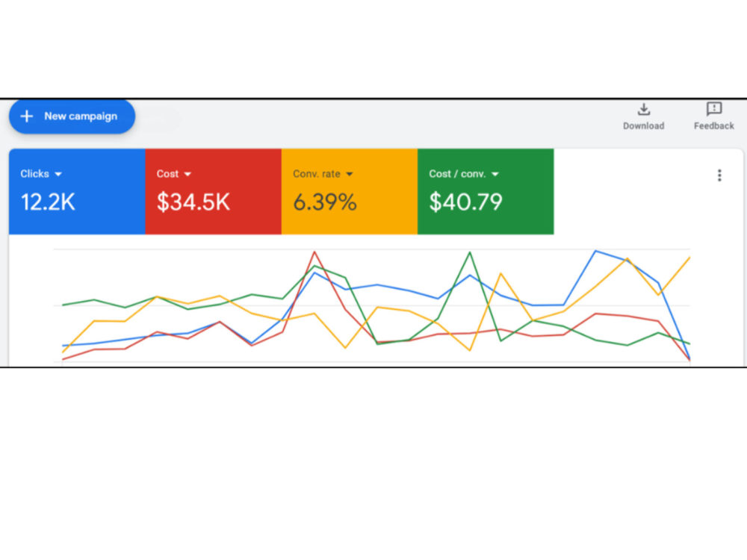Click the plus icon on New campaign
This screenshot has height=560, width=747.
27,116
